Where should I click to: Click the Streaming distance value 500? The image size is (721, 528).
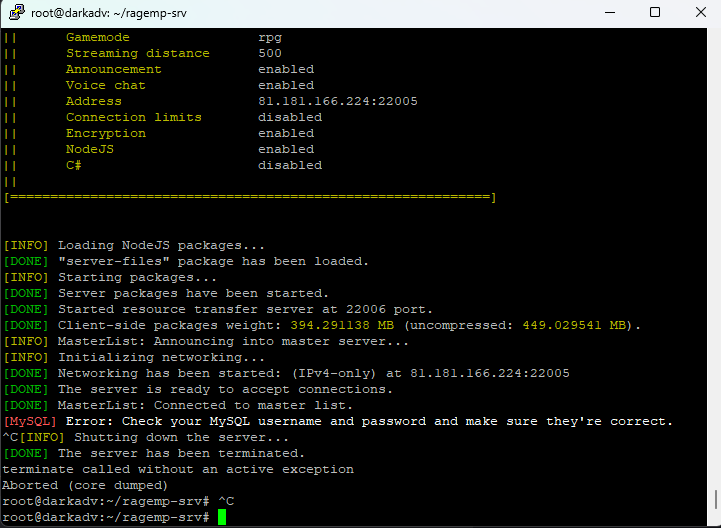(x=270, y=53)
